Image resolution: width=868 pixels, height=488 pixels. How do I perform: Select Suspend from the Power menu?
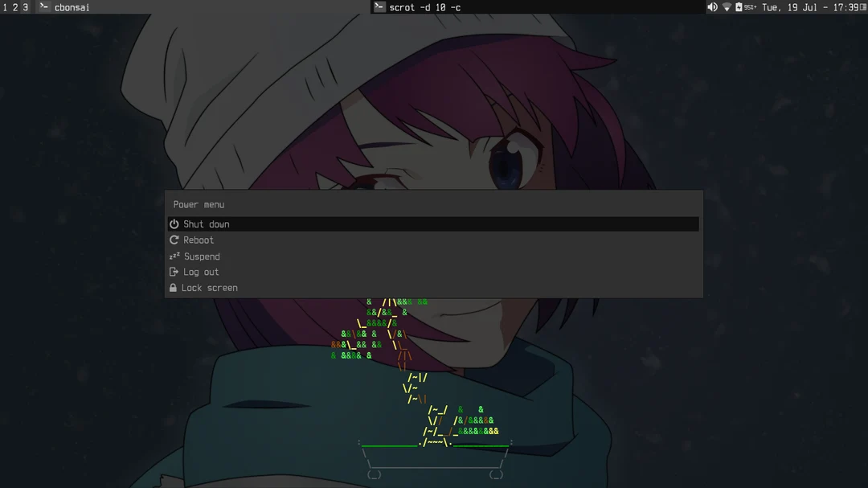pos(203,256)
